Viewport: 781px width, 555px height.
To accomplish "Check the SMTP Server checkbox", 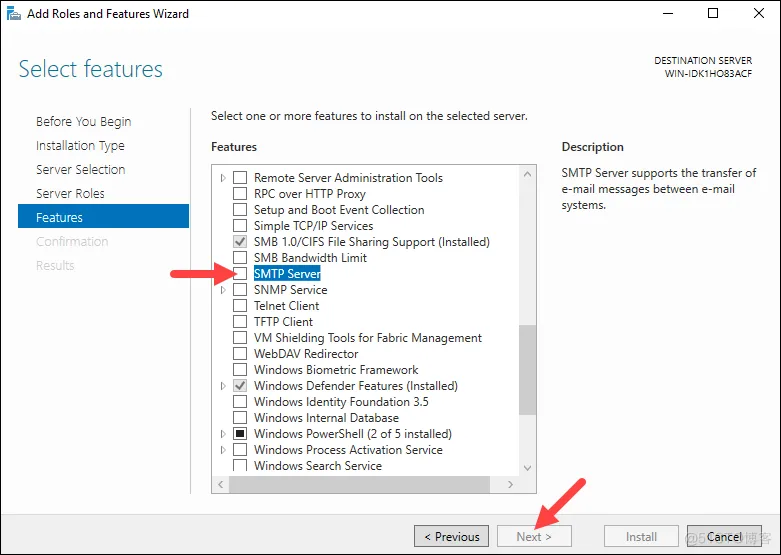I will pos(240,274).
